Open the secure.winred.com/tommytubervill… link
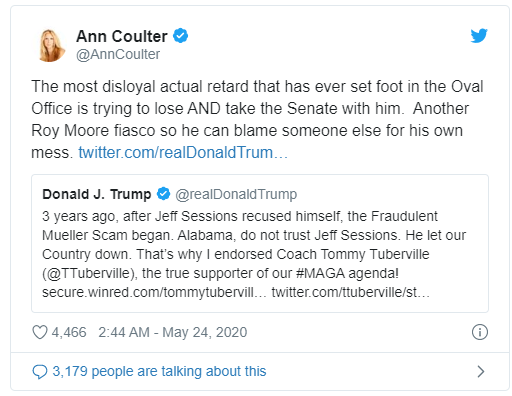This screenshot has height=396, width=512. [x=154, y=292]
